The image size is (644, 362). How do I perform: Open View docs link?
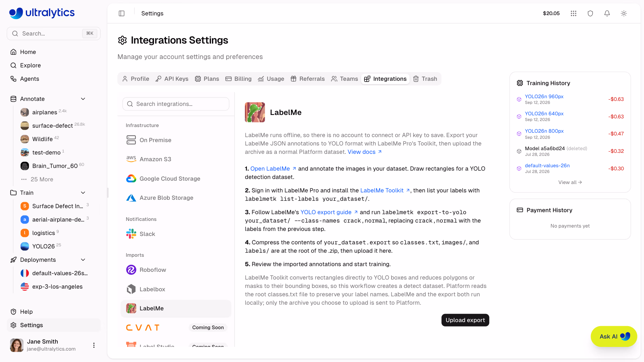pos(365,152)
